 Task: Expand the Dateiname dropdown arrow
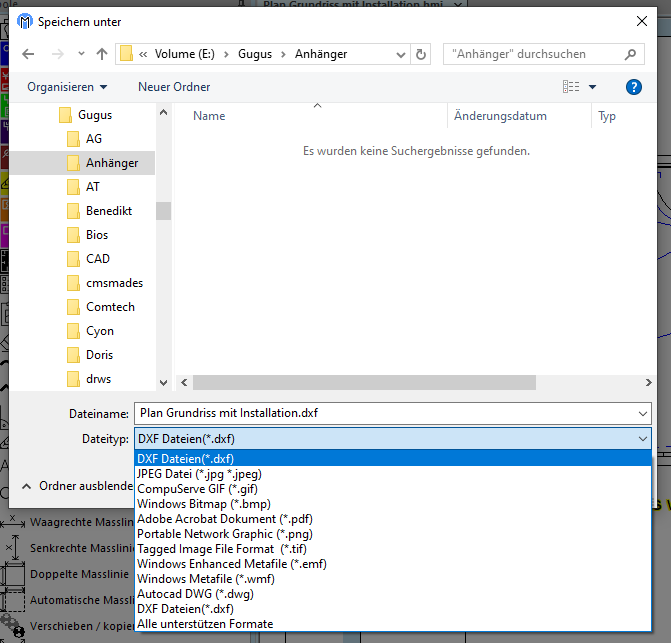[641, 413]
